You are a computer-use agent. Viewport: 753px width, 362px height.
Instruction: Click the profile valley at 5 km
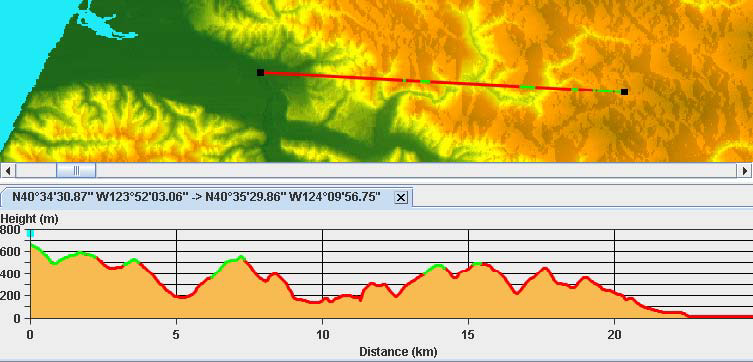pos(182,297)
